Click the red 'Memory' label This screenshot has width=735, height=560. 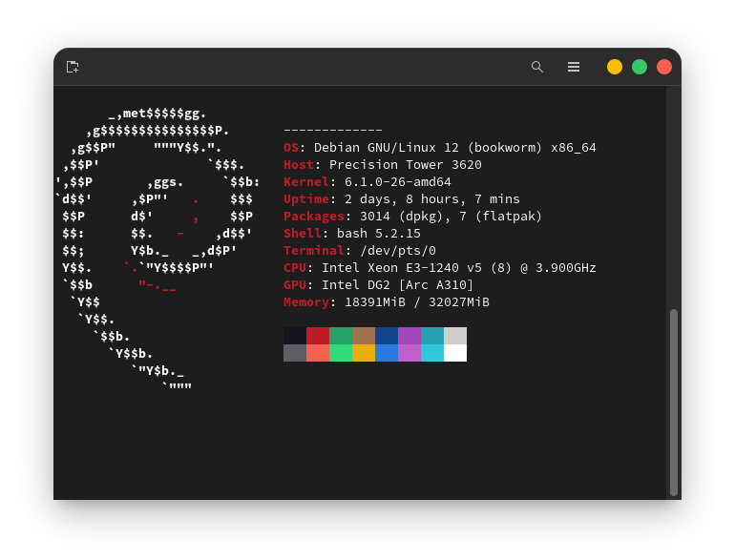click(x=306, y=302)
